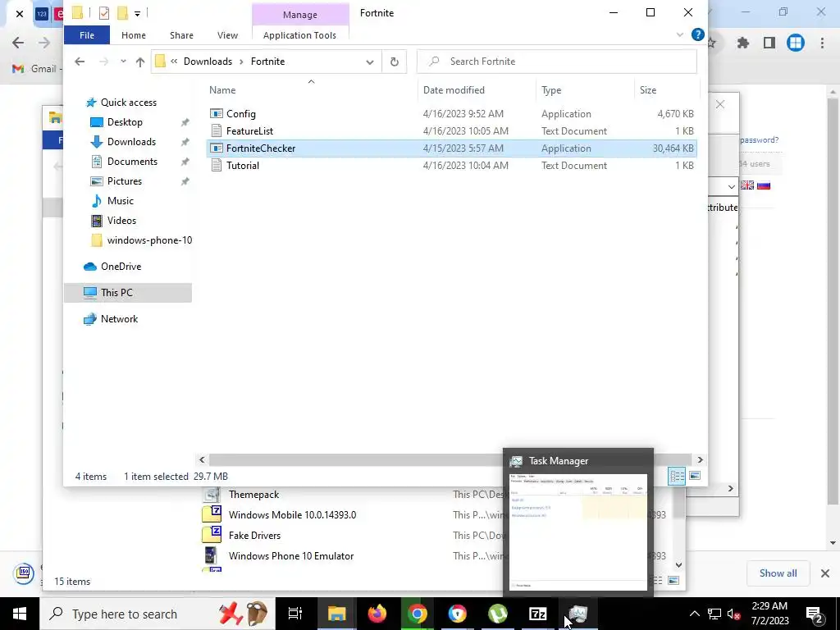The width and height of the screenshot is (840, 630).
Task: Open the File menu tab
Action: [x=87, y=35]
